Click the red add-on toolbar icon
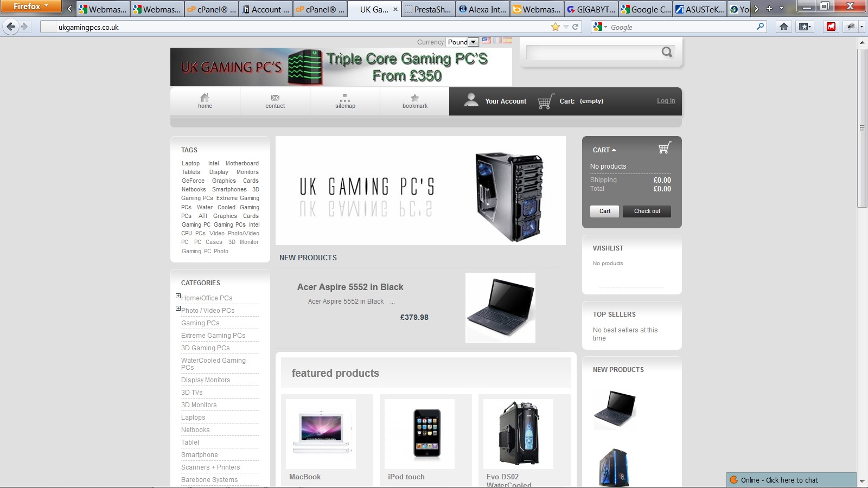868x488 pixels. pos(831,27)
